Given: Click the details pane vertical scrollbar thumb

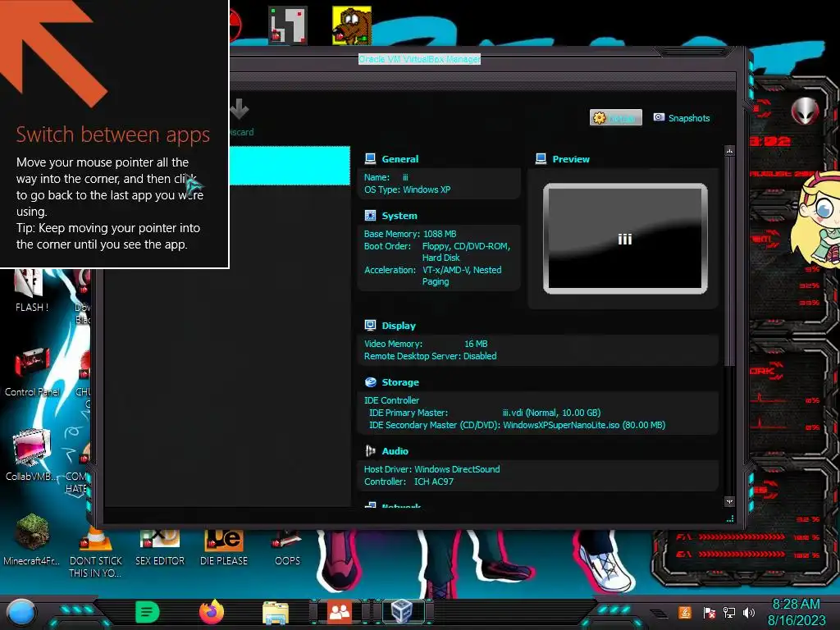Looking at the screenshot, I should pos(729,262).
